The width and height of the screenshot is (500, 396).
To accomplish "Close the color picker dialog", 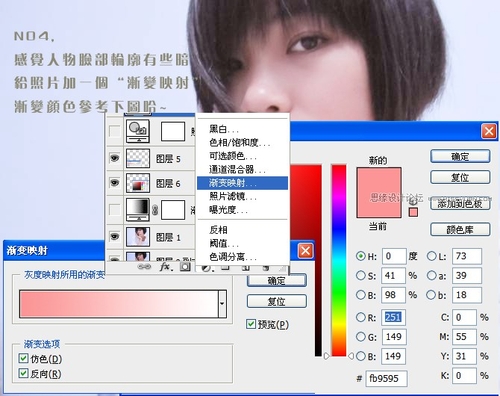I will coord(489,131).
